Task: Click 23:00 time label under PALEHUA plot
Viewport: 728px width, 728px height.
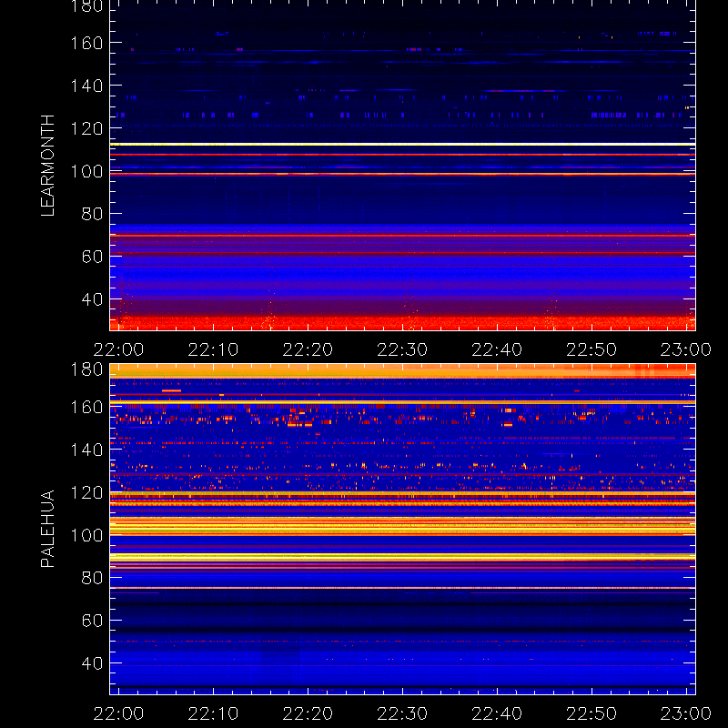Action: [x=686, y=713]
